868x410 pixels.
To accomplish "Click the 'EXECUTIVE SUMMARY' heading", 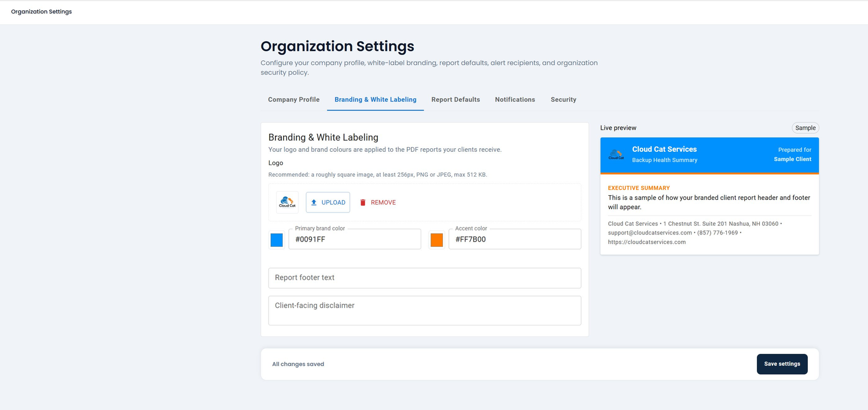I will (x=639, y=188).
